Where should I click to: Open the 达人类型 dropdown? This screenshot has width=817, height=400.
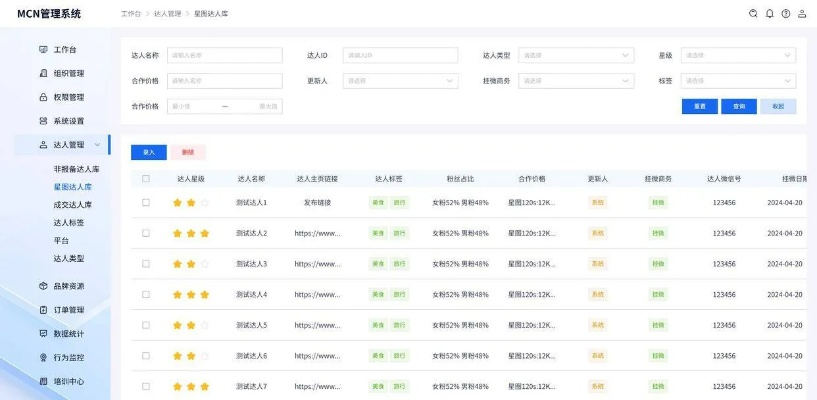pyautogui.click(x=575, y=56)
